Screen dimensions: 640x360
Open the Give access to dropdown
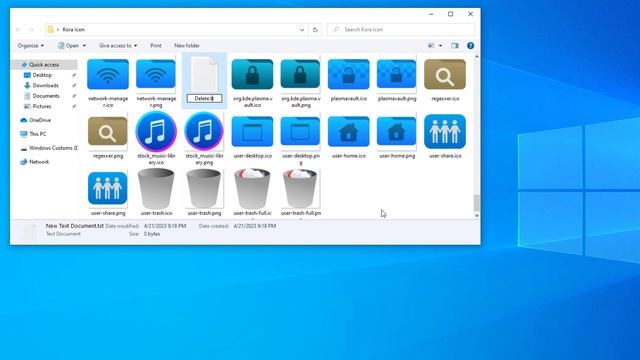[x=118, y=46]
